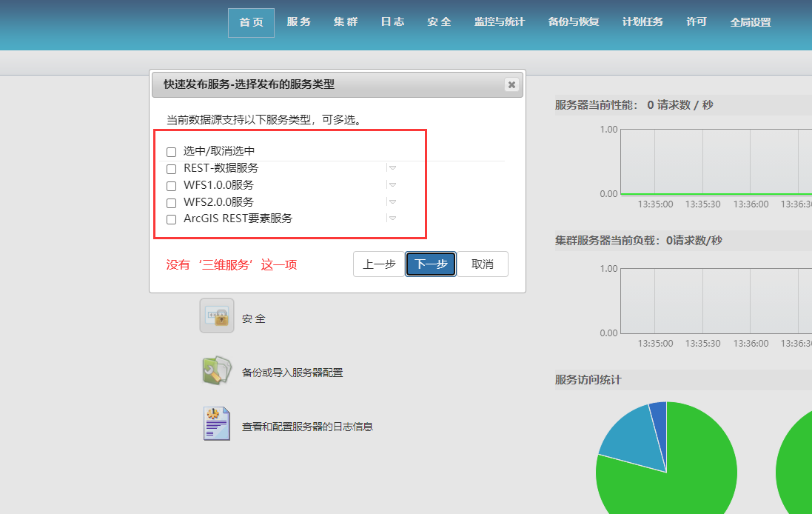Click the 服务访问统计 heading

(588, 380)
